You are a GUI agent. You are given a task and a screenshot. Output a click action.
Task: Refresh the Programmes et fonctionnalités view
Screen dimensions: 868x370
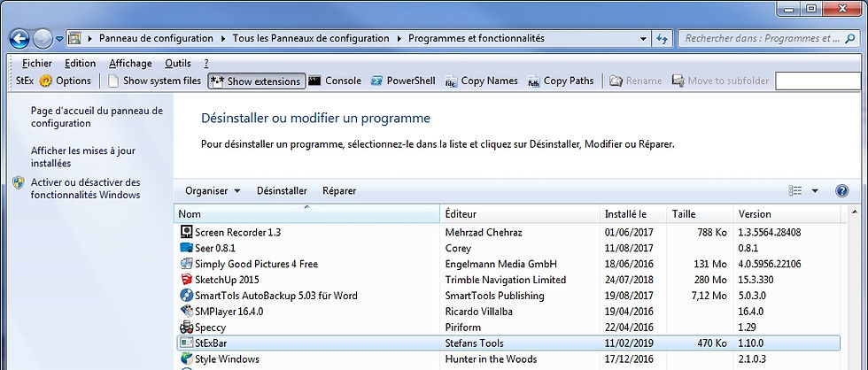[x=662, y=39]
